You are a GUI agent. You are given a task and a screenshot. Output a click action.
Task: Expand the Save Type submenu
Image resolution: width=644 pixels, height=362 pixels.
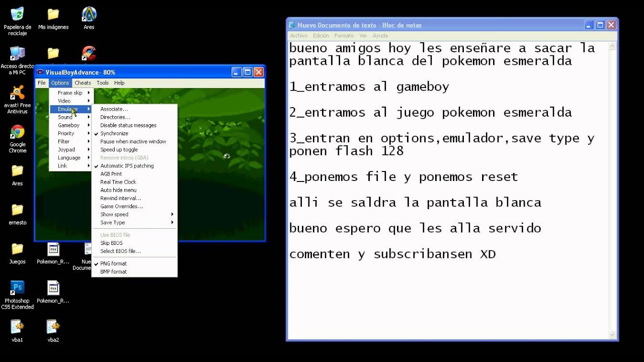(134, 223)
